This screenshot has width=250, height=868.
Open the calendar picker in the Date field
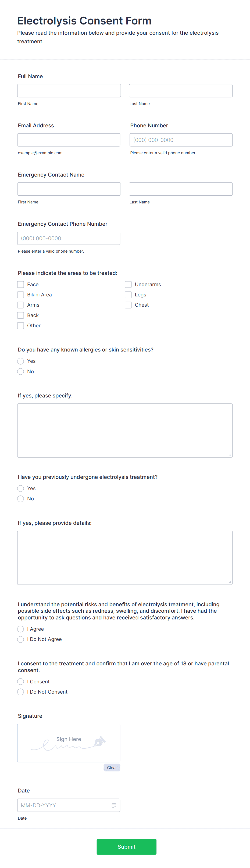[113, 805]
